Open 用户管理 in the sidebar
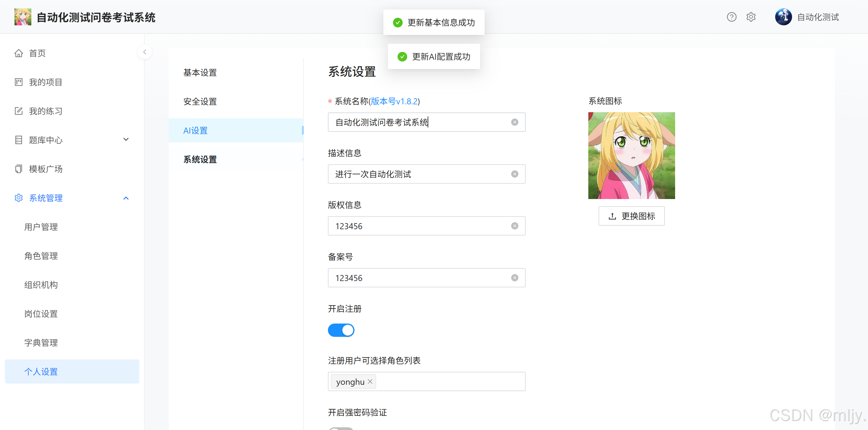The height and width of the screenshot is (430, 868). click(41, 227)
